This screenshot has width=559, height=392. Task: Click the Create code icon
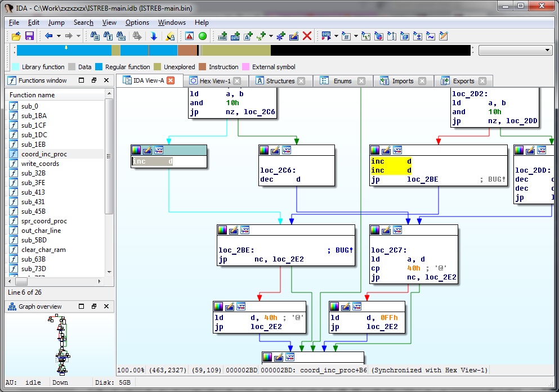click(x=222, y=36)
